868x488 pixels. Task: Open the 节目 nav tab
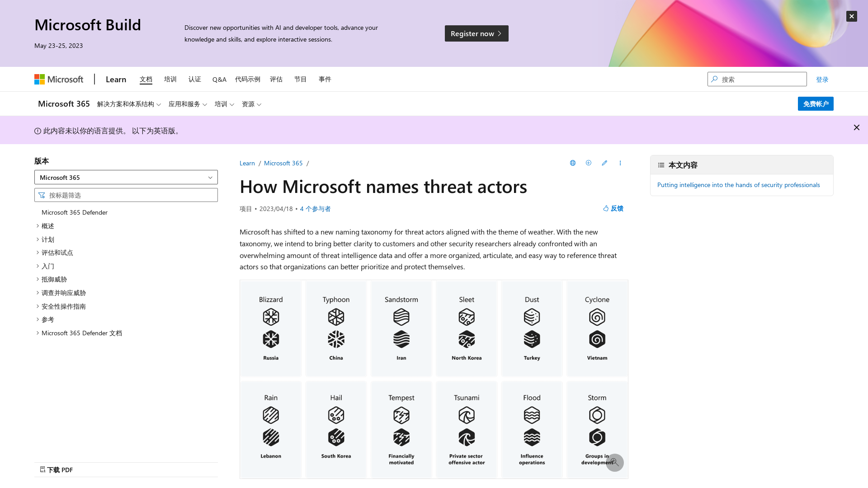(301, 80)
